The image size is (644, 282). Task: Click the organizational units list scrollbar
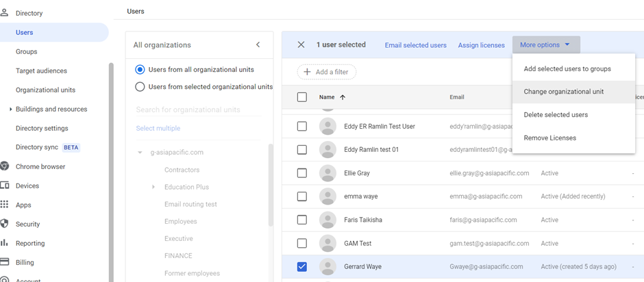point(270,185)
